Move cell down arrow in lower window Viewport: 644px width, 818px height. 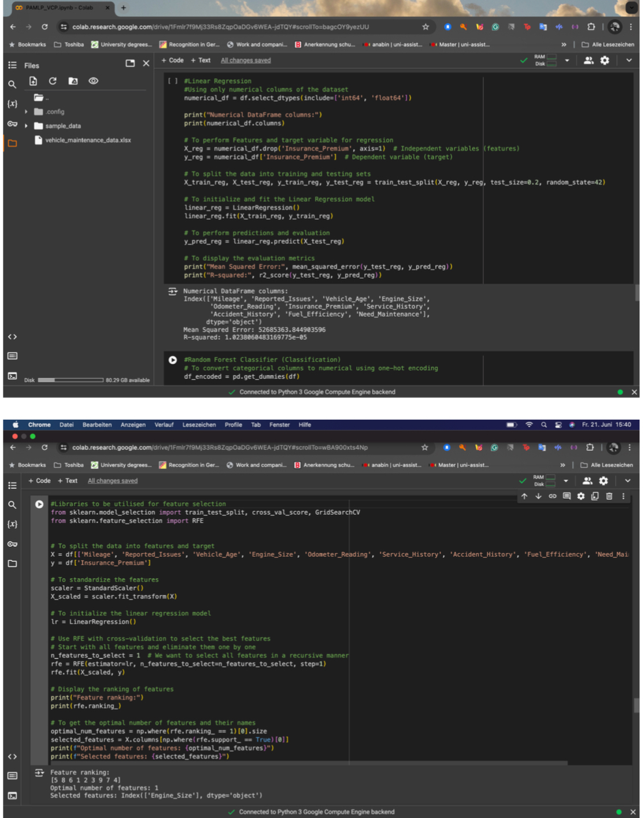538,497
